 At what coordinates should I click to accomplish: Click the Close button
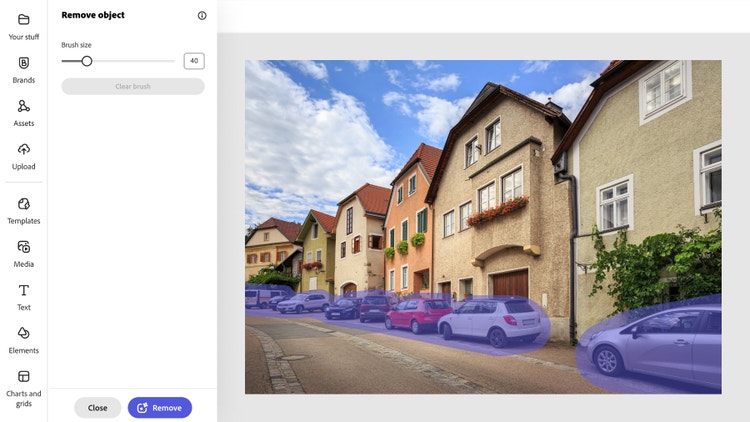click(98, 408)
